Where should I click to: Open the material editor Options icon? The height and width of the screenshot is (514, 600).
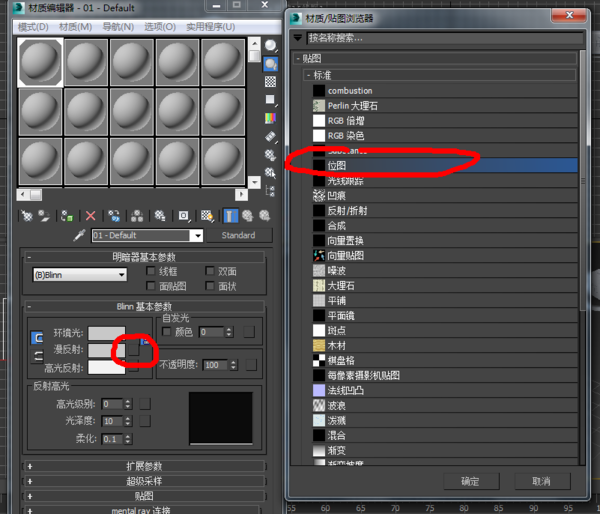[271, 155]
